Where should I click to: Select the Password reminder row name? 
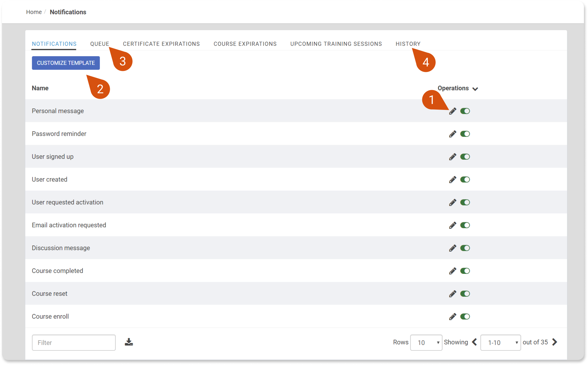59,134
